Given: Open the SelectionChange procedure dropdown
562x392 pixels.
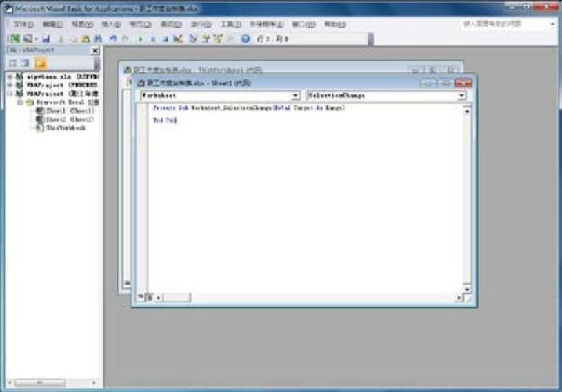Looking at the screenshot, I should 461,96.
